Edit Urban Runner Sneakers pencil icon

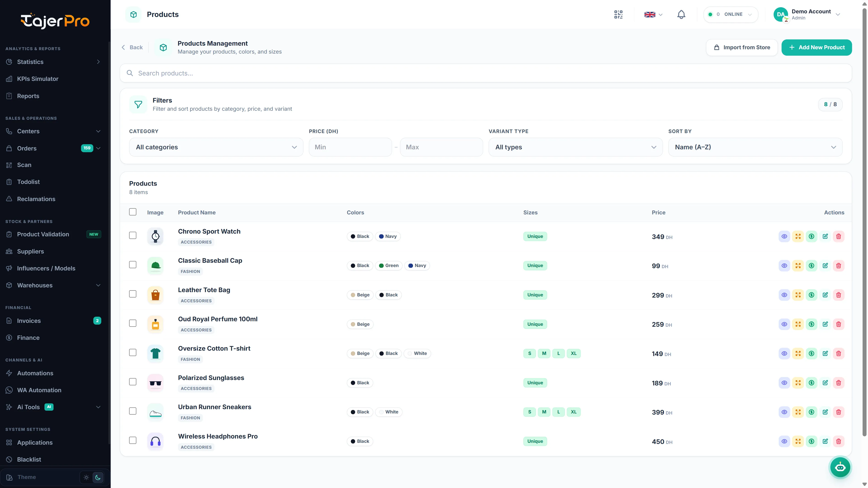825,412
